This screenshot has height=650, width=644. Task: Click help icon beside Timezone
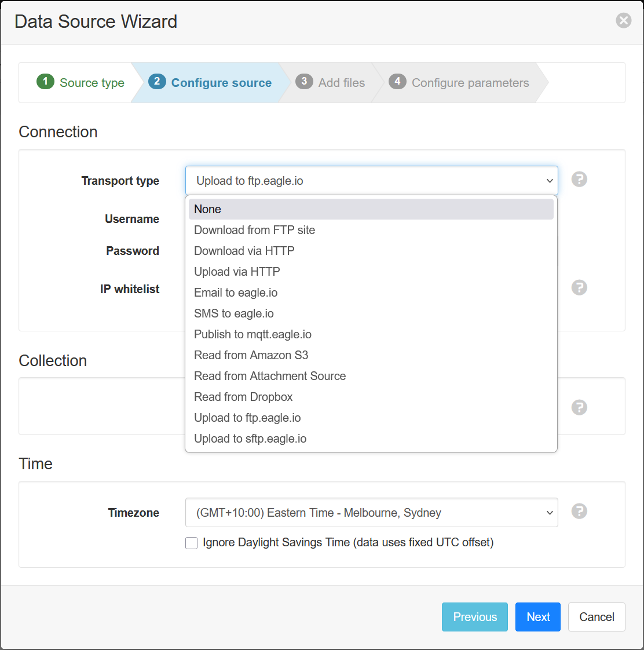coord(579,511)
